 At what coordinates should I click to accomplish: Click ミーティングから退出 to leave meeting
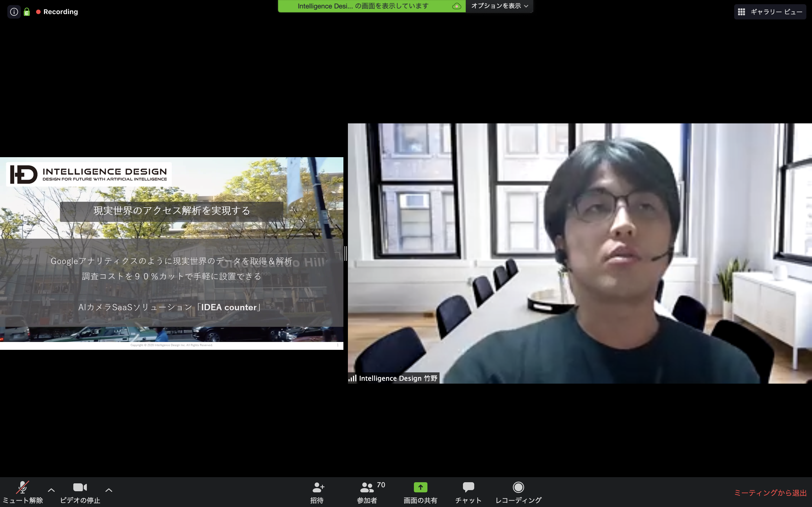(x=770, y=493)
